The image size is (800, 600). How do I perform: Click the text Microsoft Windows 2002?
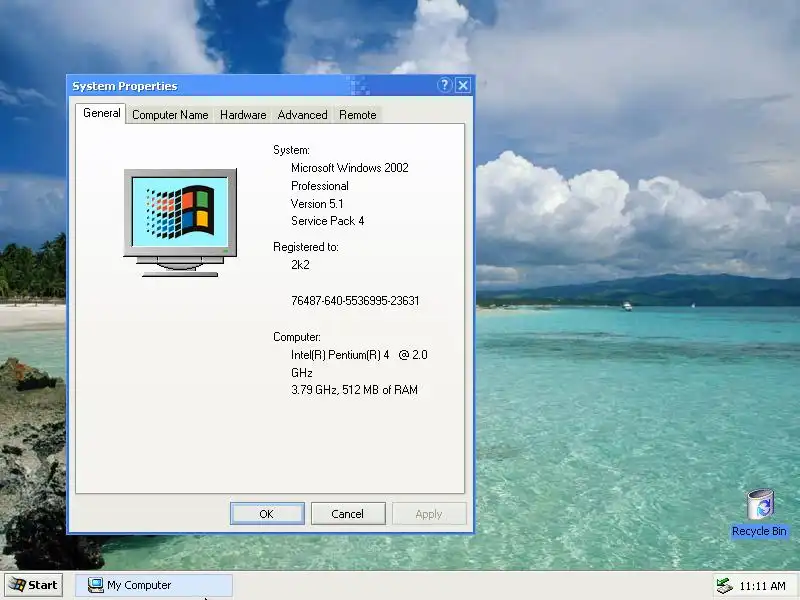pos(349,168)
